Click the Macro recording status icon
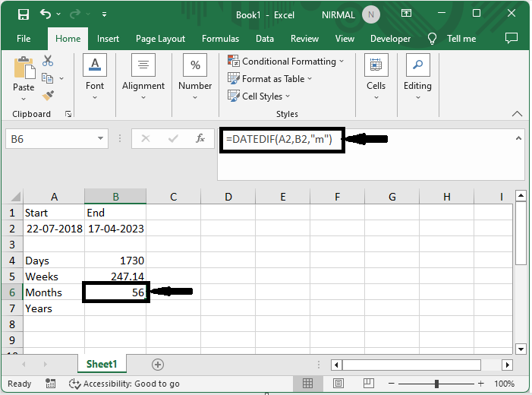532x395 pixels. [x=50, y=384]
